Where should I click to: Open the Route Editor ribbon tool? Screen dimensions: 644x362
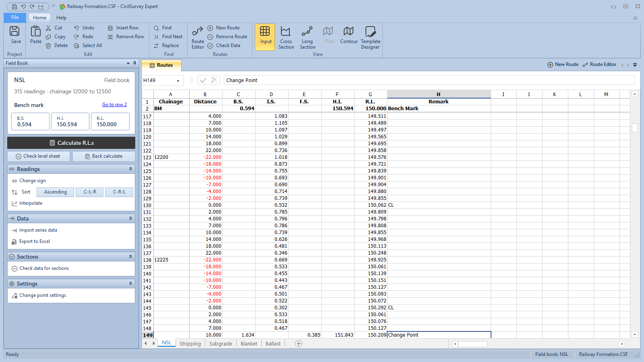coord(198,37)
